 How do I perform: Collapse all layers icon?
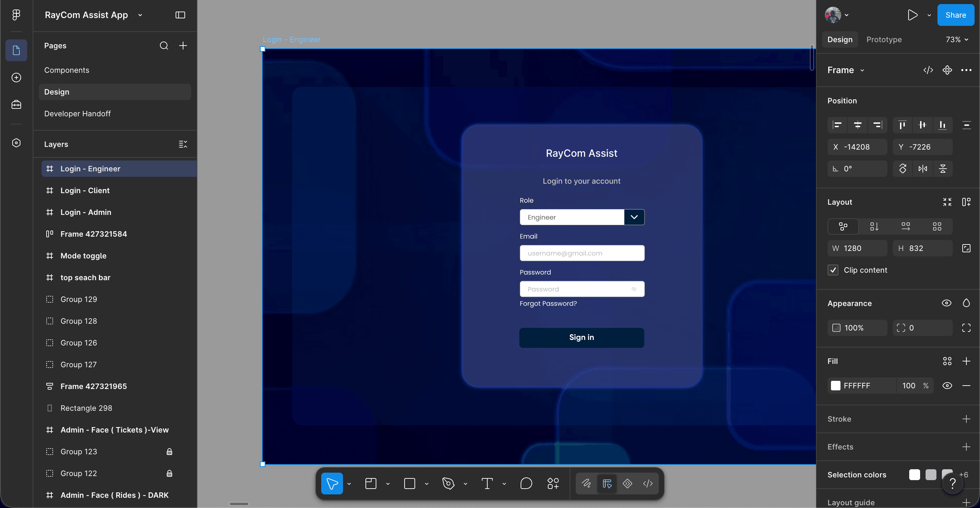point(183,144)
